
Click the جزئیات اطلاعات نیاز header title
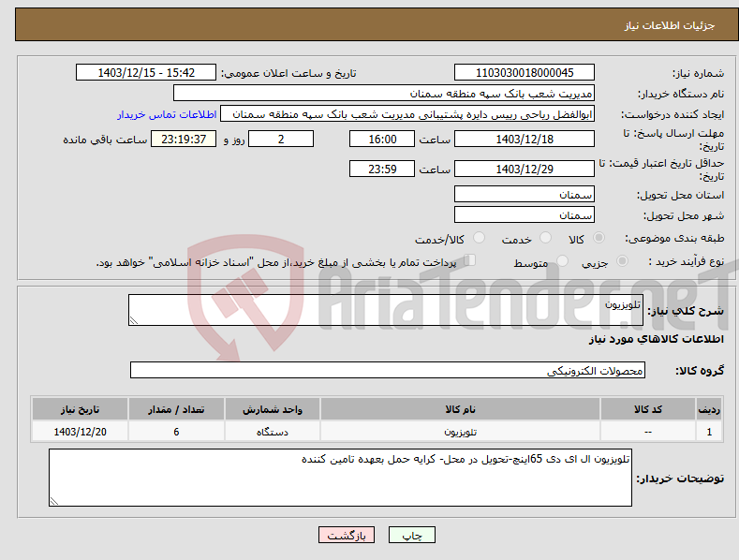670,25
